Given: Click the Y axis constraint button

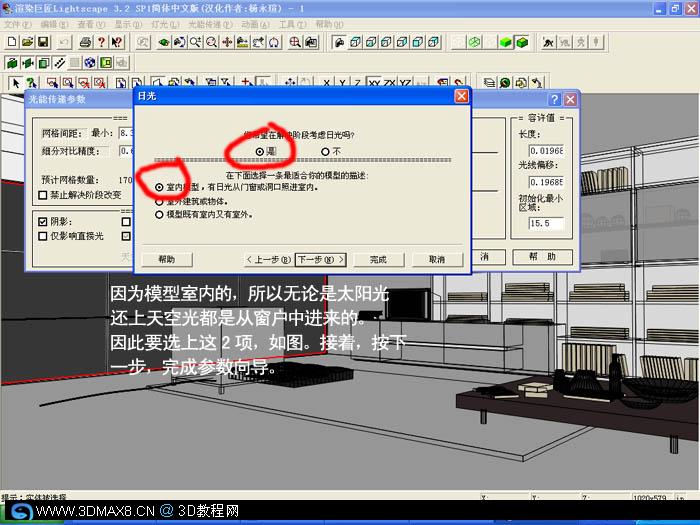Looking at the screenshot, I should [342, 83].
